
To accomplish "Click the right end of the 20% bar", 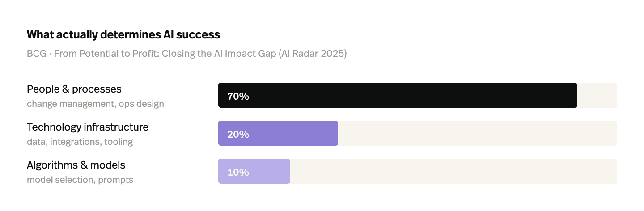I will (x=335, y=133).
